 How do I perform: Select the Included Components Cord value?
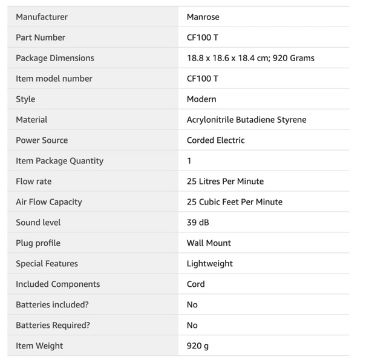click(196, 284)
